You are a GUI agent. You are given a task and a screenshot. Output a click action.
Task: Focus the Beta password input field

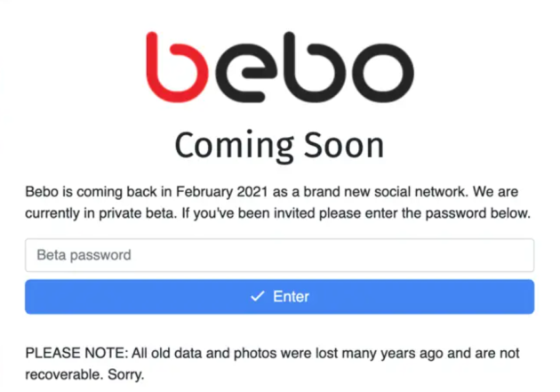tap(280, 255)
